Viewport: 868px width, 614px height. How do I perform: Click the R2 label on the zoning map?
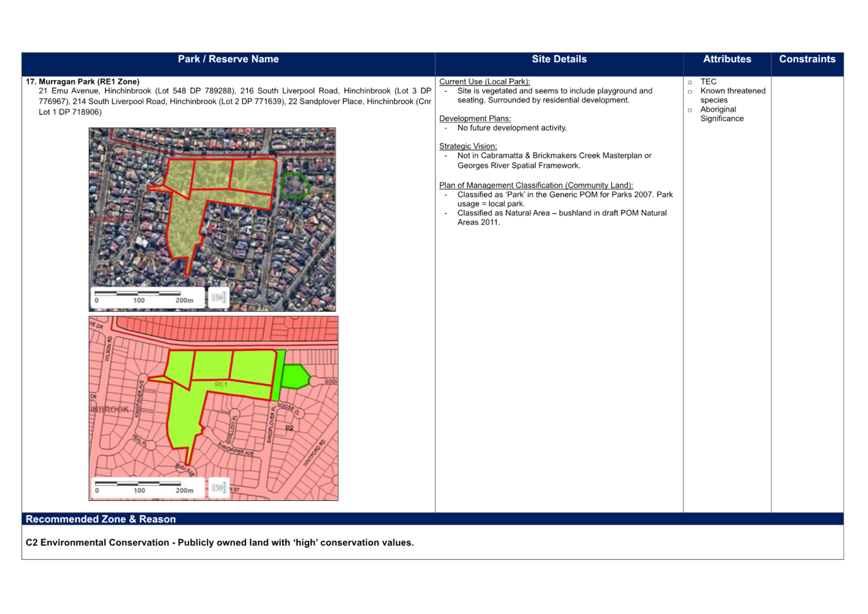[x=290, y=428]
